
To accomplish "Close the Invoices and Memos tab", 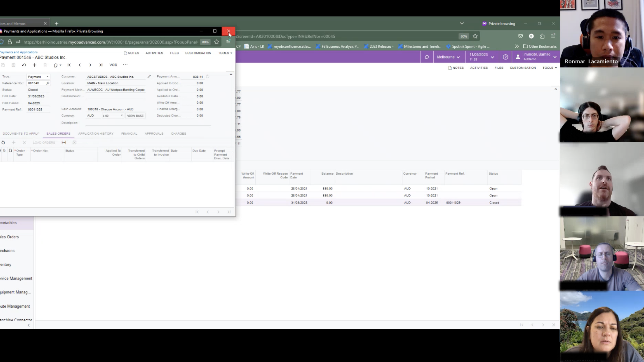I will (x=45, y=23).
